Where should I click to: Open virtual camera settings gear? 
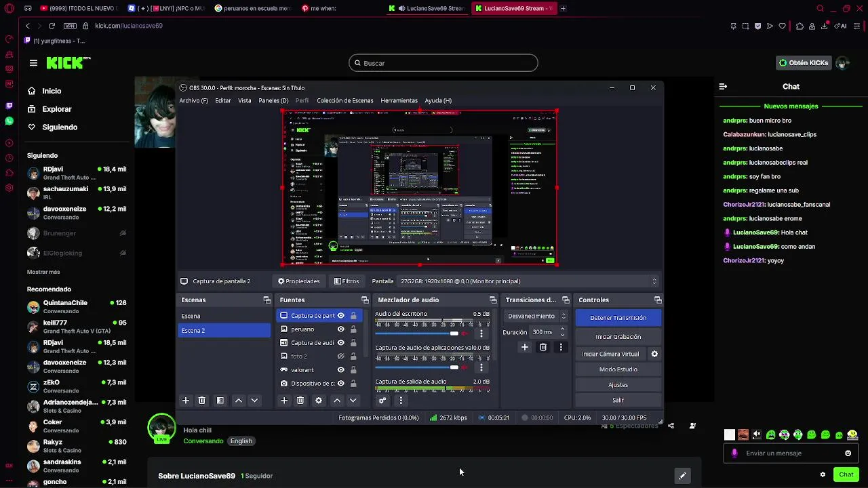click(x=654, y=354)
